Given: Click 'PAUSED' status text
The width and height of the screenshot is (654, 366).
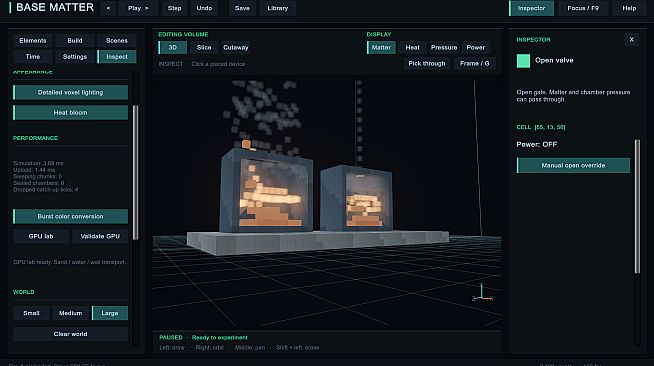Looking at the screenshot, I should (171, 337).
